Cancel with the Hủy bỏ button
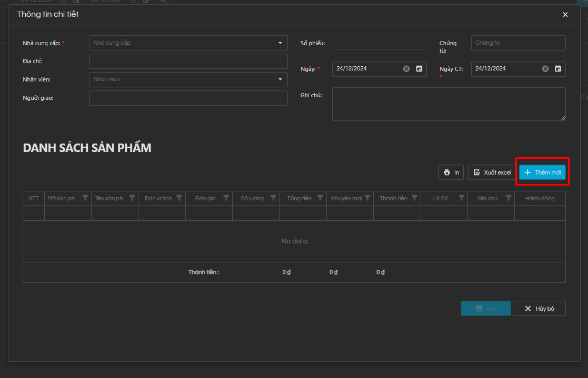Image resolution: width=588 pixels, height=378 pixels. pyautogui.click(x=539, y=309)
